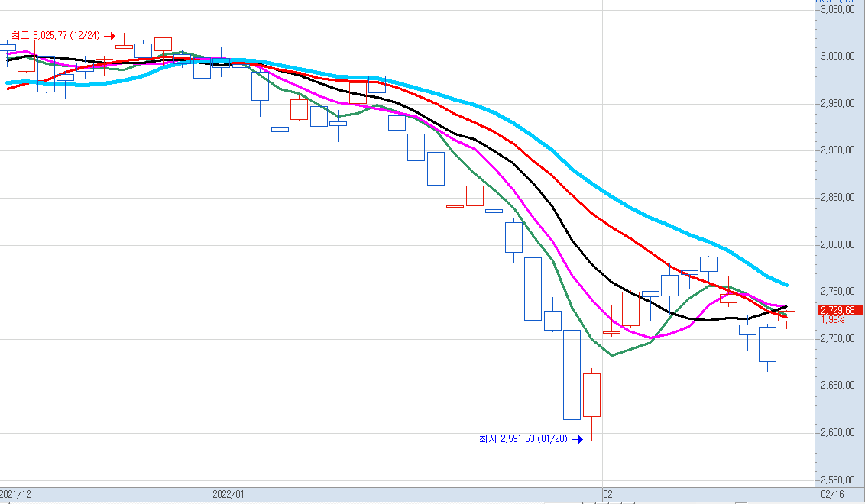Click the 2,700.00 price axis label
Image resolution: width=865 pixels, height=504 pixels.
(x=837, y=338)
